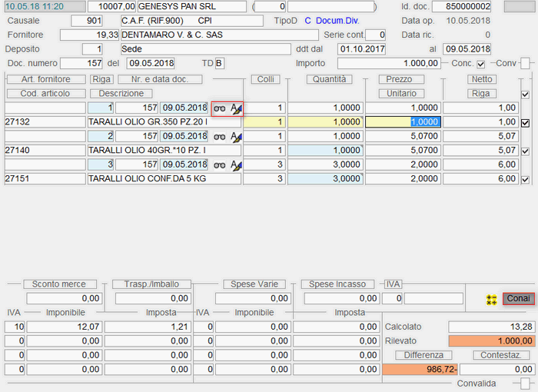Click the Imponibile value 12,07
538x392 pixels.
tap(64, 327)
